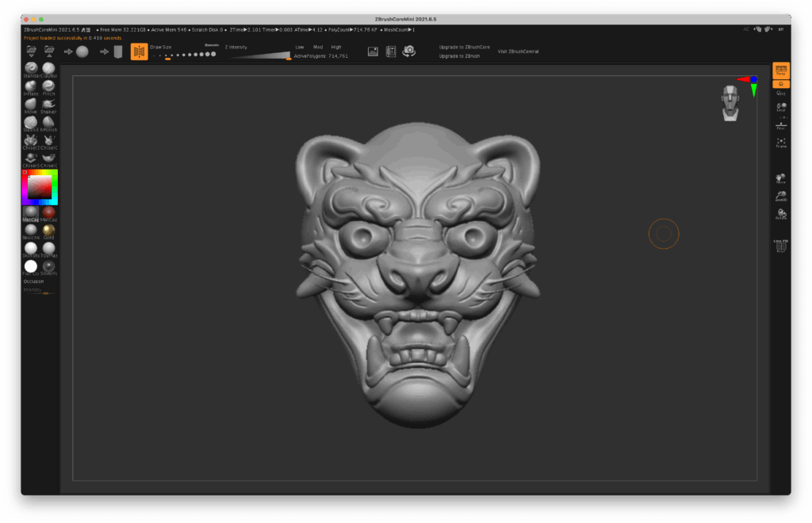The height and width of the screenshot is (523, 812).
Task: Select the Standard brush
Action: (x=31, y=69)
